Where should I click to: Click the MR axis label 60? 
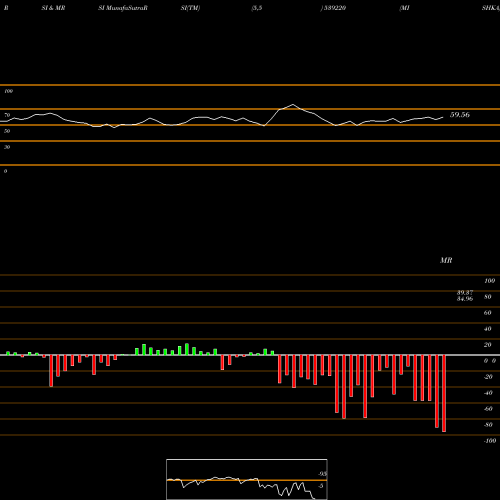tap(488, 313)
